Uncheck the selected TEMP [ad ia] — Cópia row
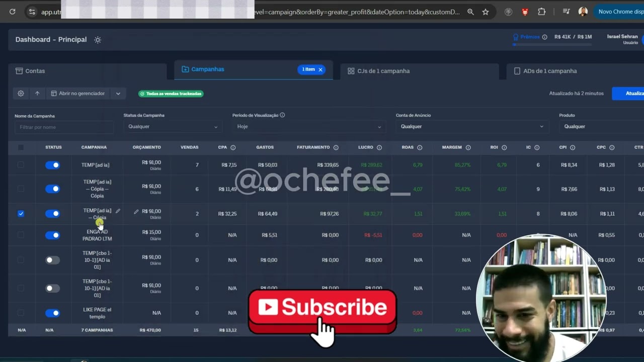Image resolution: width=644 pixels, height=362 pixels. pos(21,214)
